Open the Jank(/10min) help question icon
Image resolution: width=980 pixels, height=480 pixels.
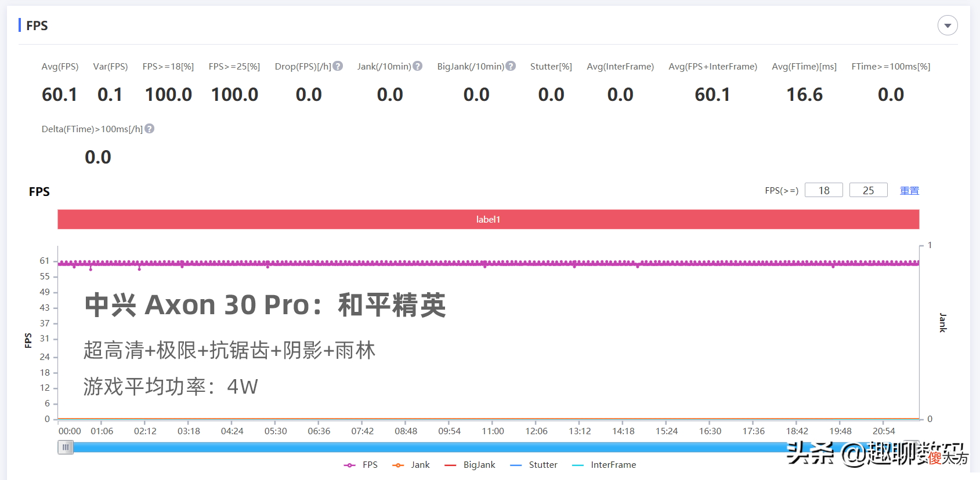coord(418,66)
